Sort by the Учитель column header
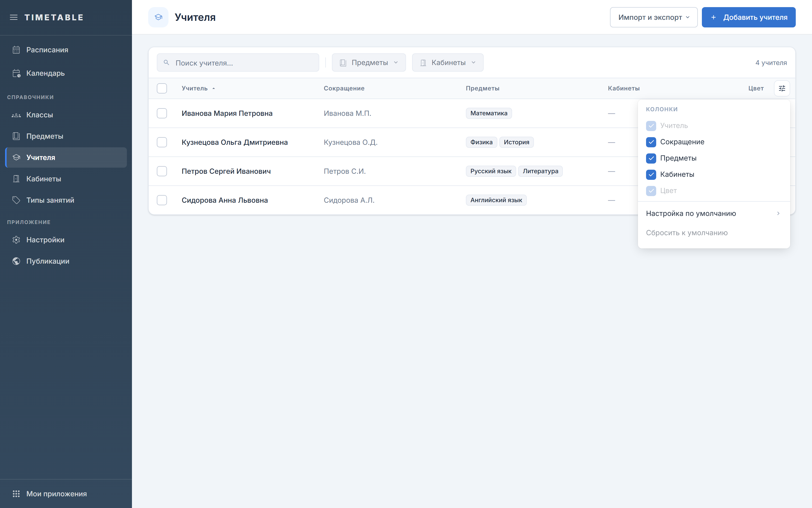812x508 pixels. click(x=195, y=88)
